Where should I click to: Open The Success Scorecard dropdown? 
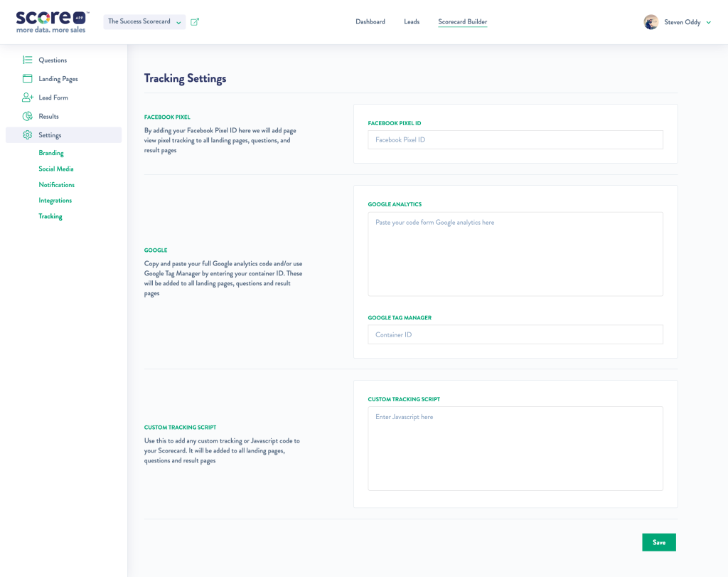click(x=144, y=21)
